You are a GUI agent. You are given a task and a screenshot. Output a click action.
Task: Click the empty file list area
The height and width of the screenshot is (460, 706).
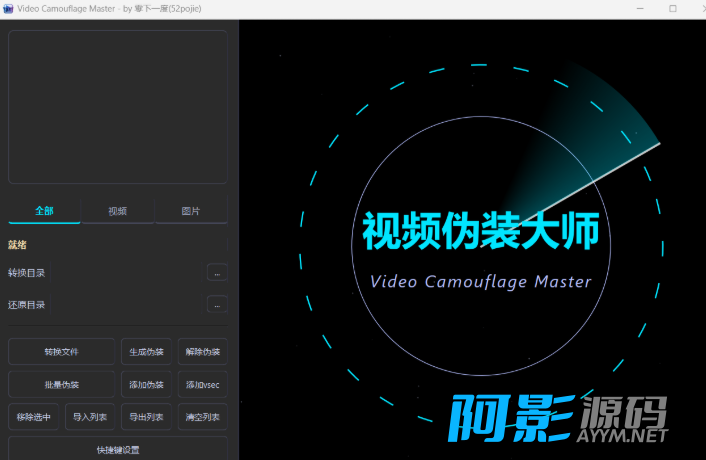coord(118,106)
